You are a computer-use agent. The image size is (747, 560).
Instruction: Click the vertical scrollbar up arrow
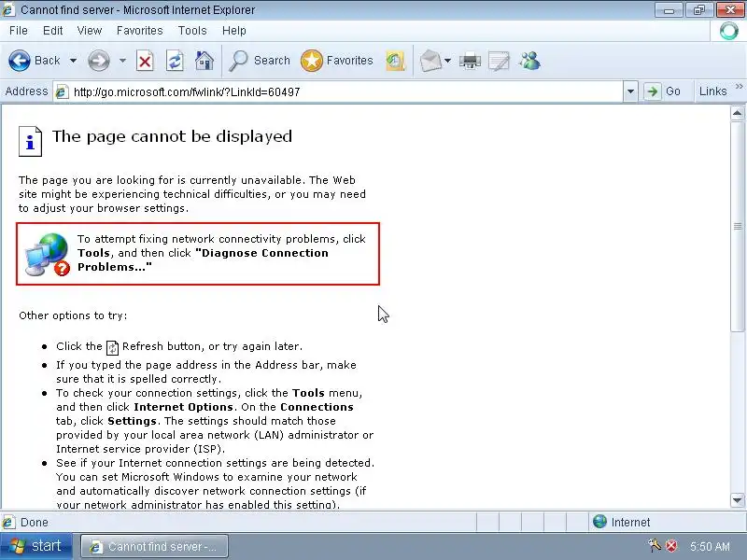(x=737, y=113)
